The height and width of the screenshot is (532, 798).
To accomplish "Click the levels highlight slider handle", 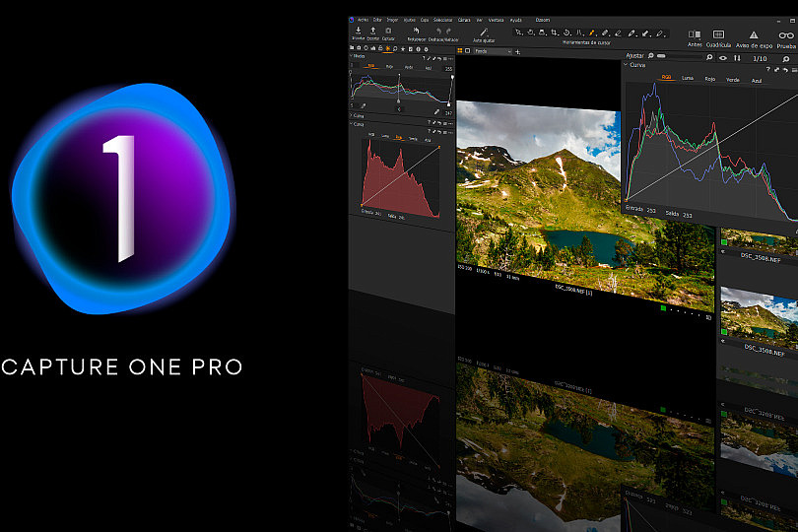I will click(448, 104).
